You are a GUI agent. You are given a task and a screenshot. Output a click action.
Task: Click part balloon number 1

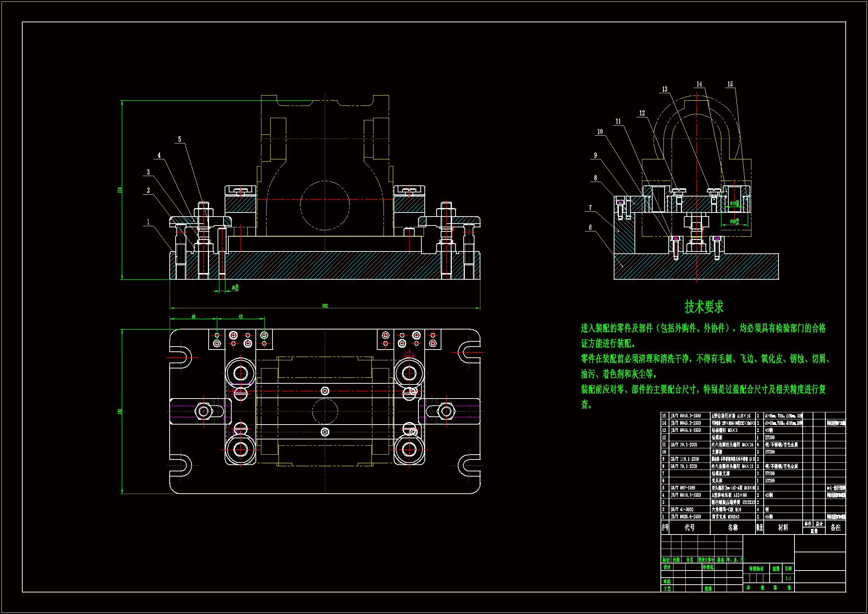click(x=148, y=222)
